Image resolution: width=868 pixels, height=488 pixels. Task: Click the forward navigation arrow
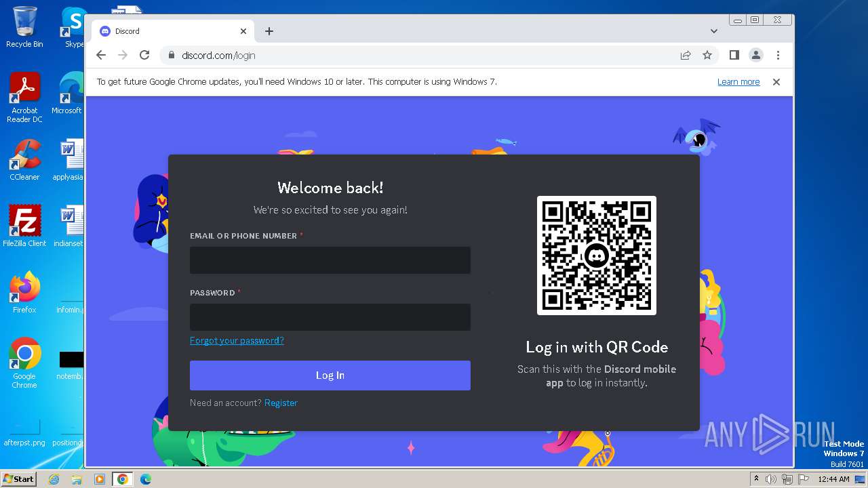(x=123, y=56)
